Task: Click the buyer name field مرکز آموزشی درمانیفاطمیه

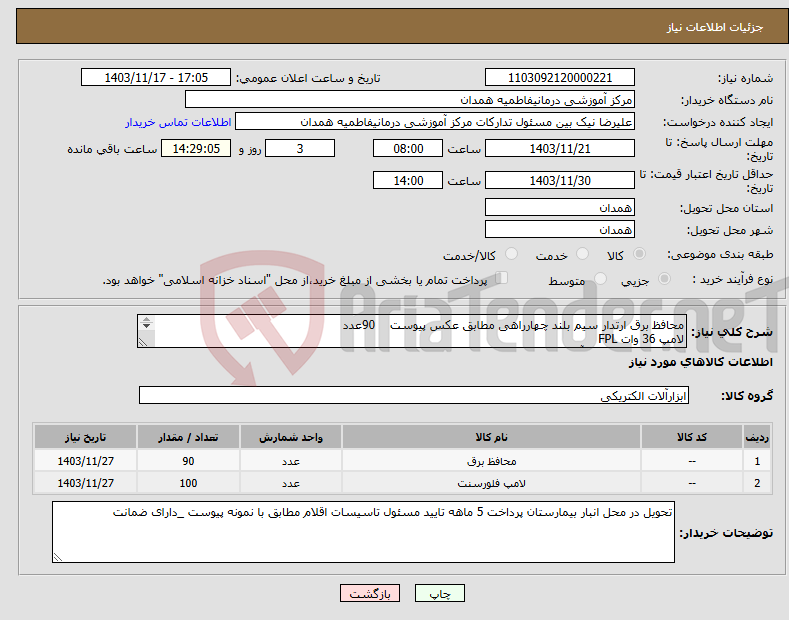Action: click(410, 100)
